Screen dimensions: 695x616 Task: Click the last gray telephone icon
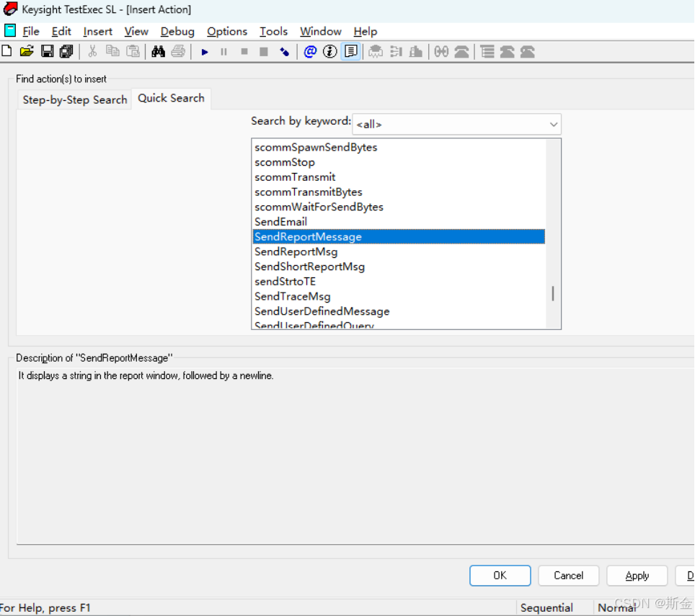pos(528,51)
